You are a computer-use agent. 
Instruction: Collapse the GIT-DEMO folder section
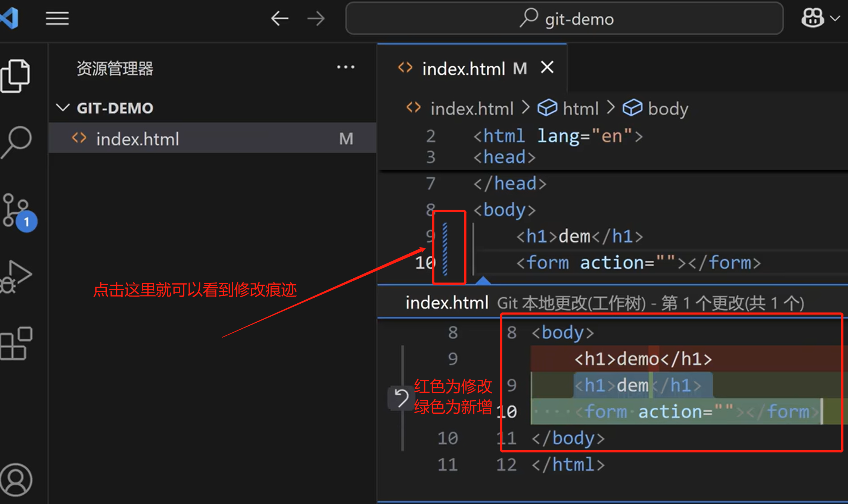(63, 108)
